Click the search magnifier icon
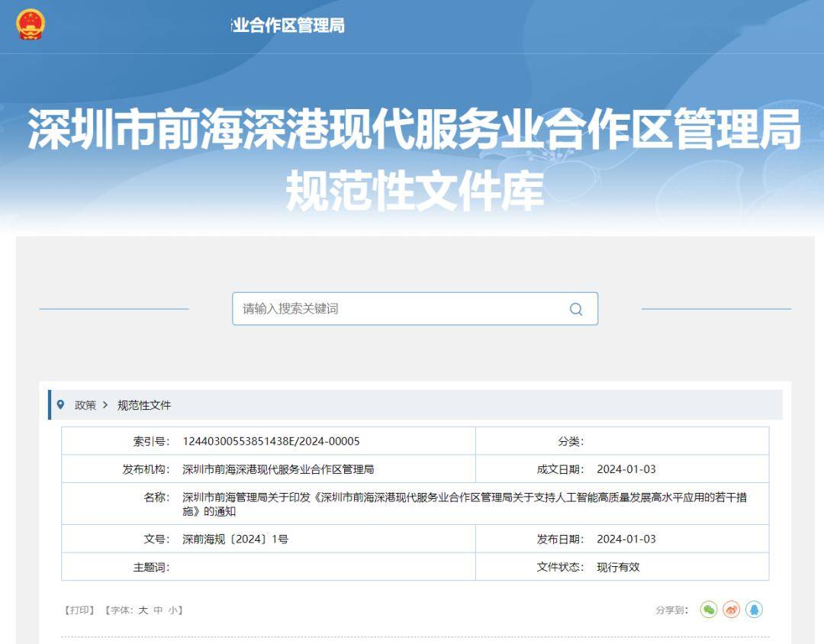The width and height of the screenshot is (824, 644). point(575,309)
